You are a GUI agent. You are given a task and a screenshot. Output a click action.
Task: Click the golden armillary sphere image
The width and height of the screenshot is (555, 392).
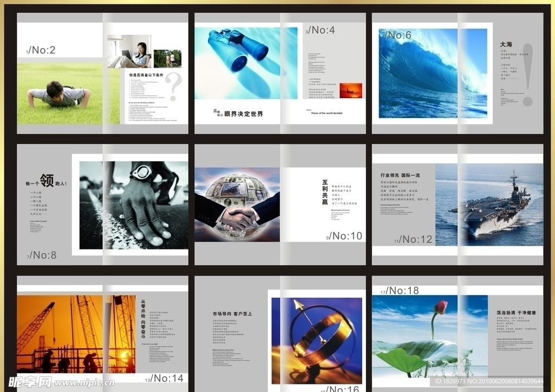[317, 341]
